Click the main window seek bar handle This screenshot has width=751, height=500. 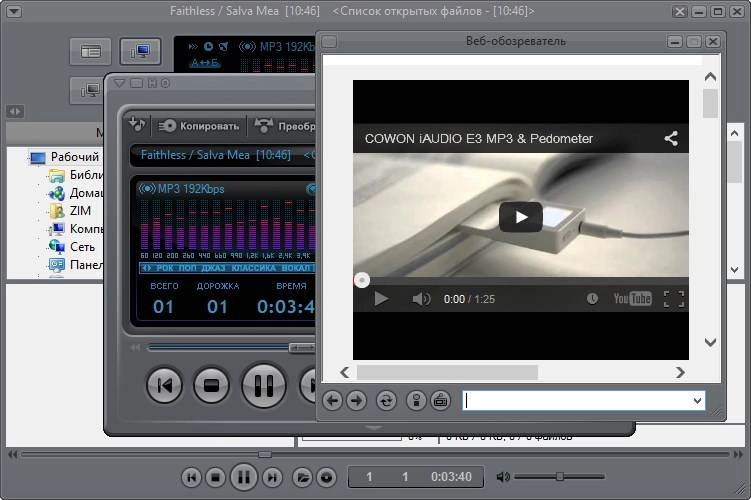[x=264, y=454]
